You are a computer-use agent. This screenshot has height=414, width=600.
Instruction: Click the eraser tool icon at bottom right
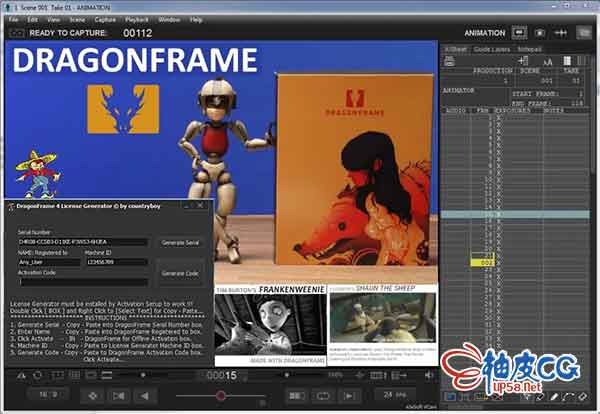click(x=583, y=397)
